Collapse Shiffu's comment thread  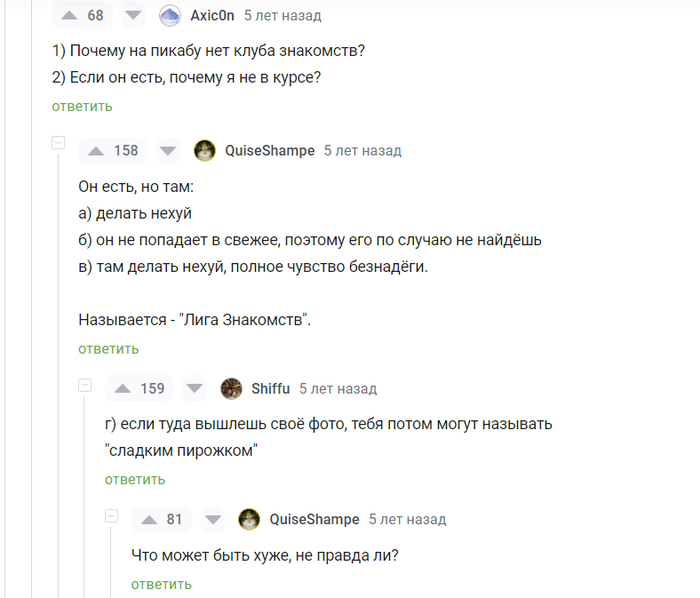pos(85,385)
